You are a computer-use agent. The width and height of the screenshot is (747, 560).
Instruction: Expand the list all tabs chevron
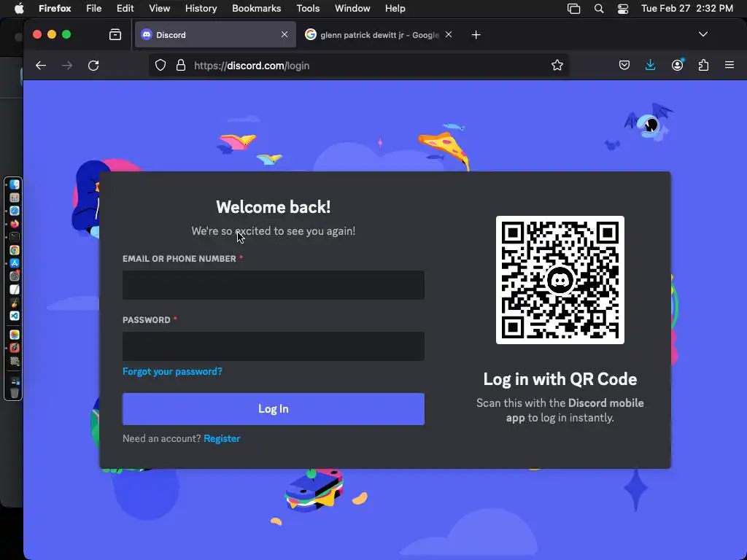click(703, 34)
